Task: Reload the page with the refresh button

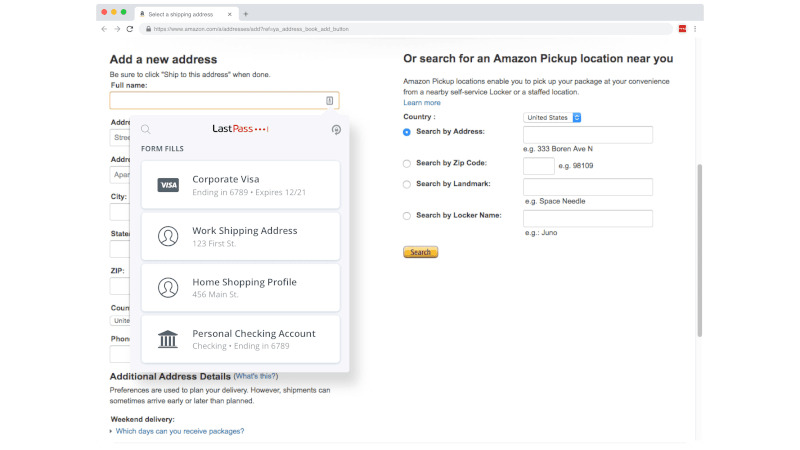Action: tap(129, 29)
